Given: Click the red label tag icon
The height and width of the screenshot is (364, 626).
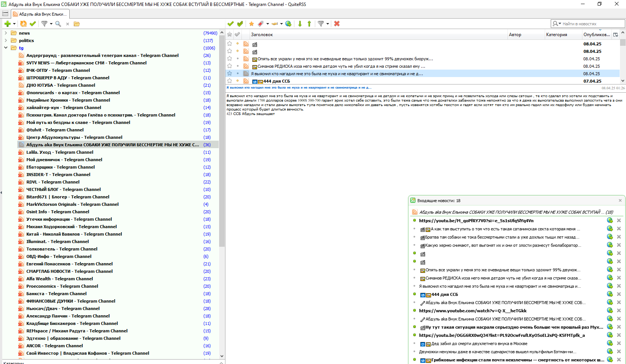Looking at the screenshot, I should 261,24.
